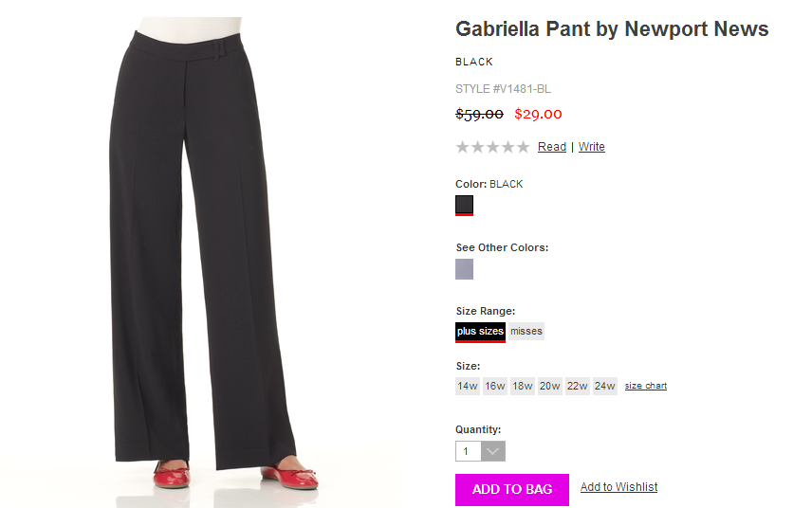The height and width of the screenshot is (508, 812).
Task: Click the third rating star
Action: click(493, 147)
